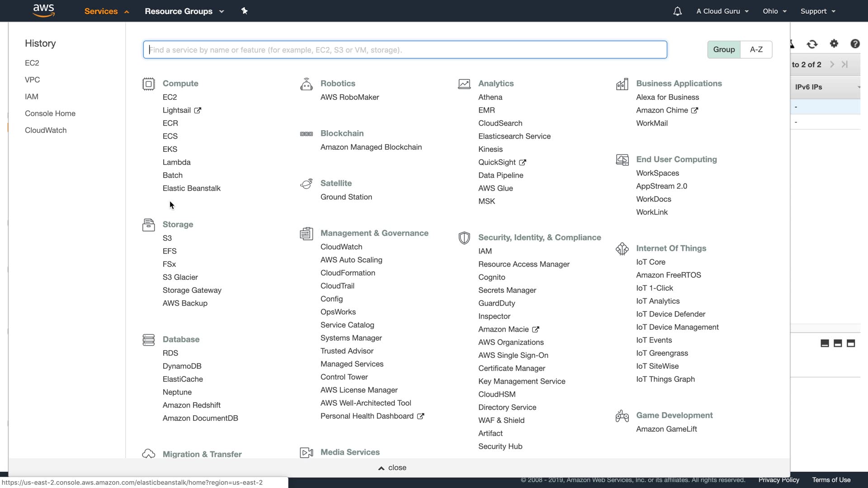
Task: Open the Support menu
Action: (818, 11)
